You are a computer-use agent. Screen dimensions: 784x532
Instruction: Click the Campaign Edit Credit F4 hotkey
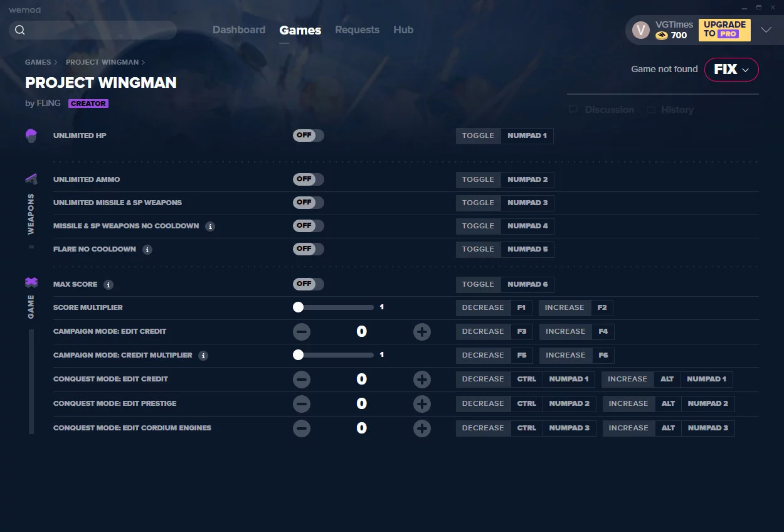click(603, 332)
